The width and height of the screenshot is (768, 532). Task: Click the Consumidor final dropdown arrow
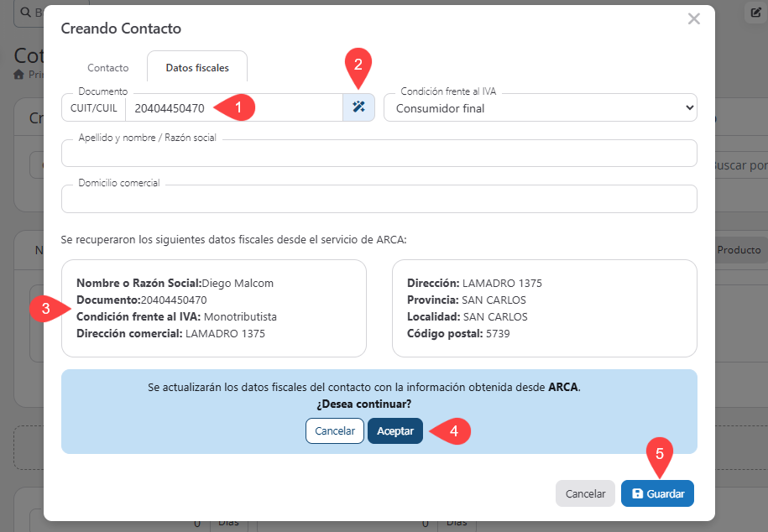tap(689, 107)
